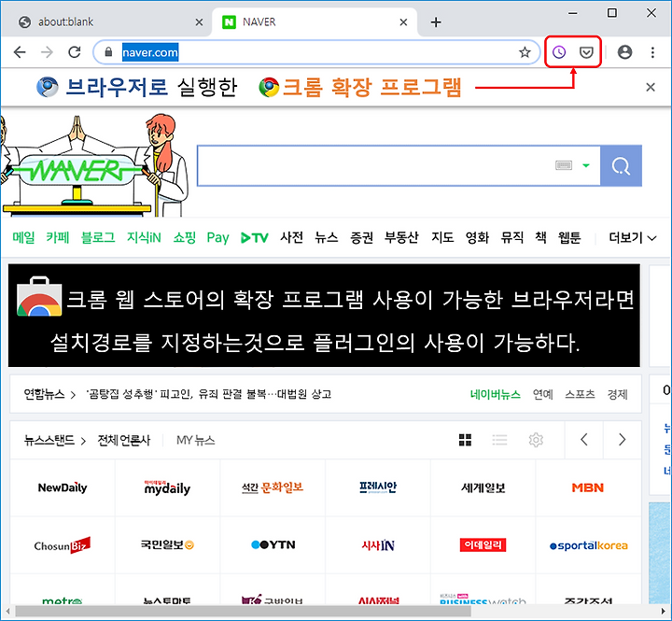
Task: Go back using the browser back arrow
Action: 20,52
